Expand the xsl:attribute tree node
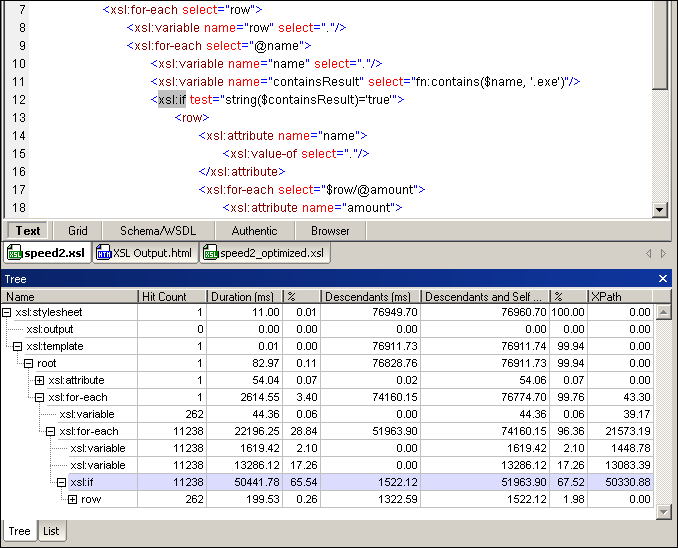 [40, 381]
